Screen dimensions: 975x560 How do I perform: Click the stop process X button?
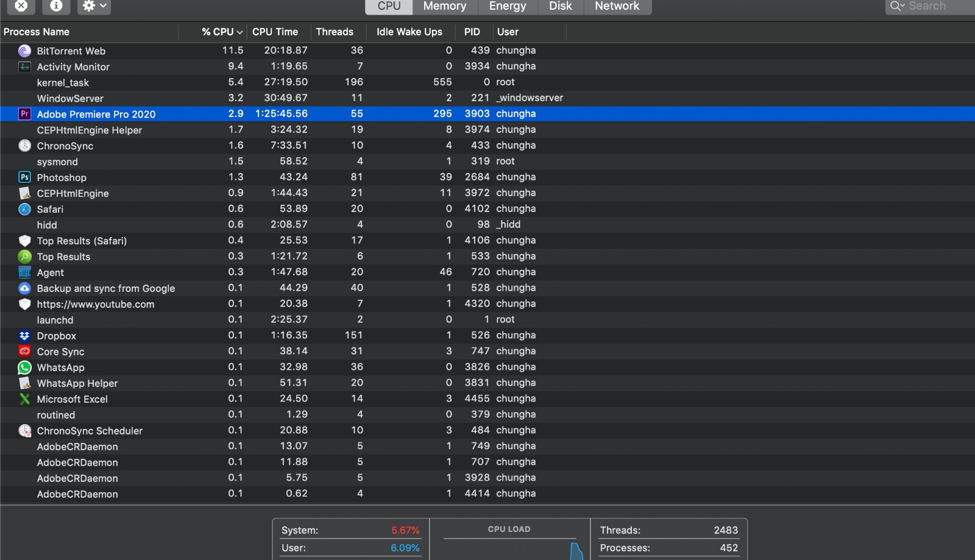coord(21,5)
